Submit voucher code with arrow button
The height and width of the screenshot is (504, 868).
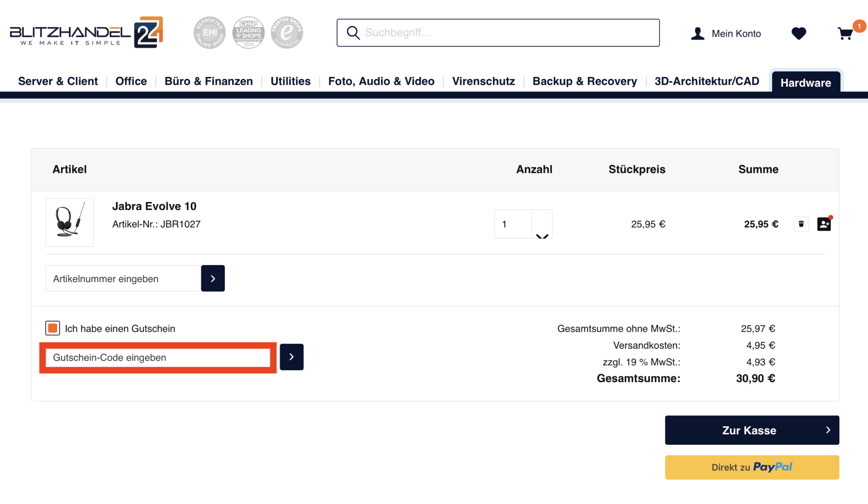coord(292,357)
